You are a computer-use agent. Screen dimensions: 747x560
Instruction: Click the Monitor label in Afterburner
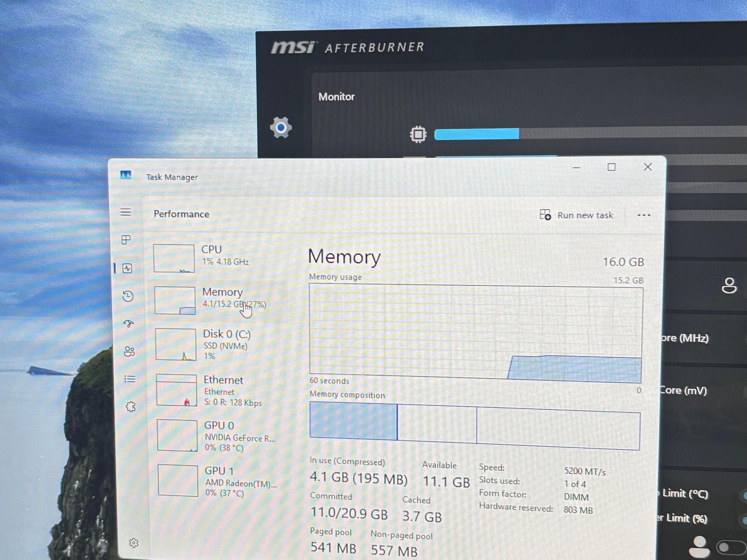pyautogui.click(x=336, y=97)
